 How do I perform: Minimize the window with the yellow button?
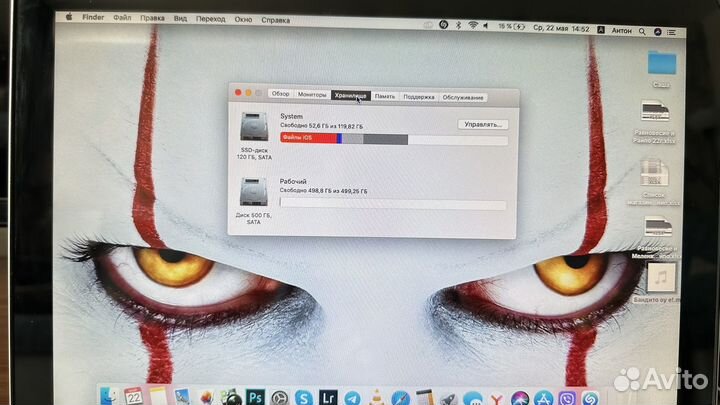tap(248, 93)
